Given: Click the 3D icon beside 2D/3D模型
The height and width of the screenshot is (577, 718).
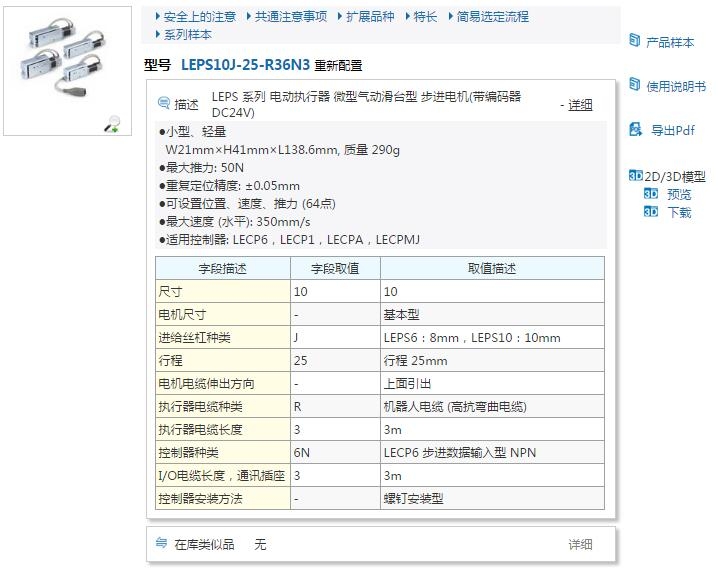Looking at the screenshot, I should 635,176.
